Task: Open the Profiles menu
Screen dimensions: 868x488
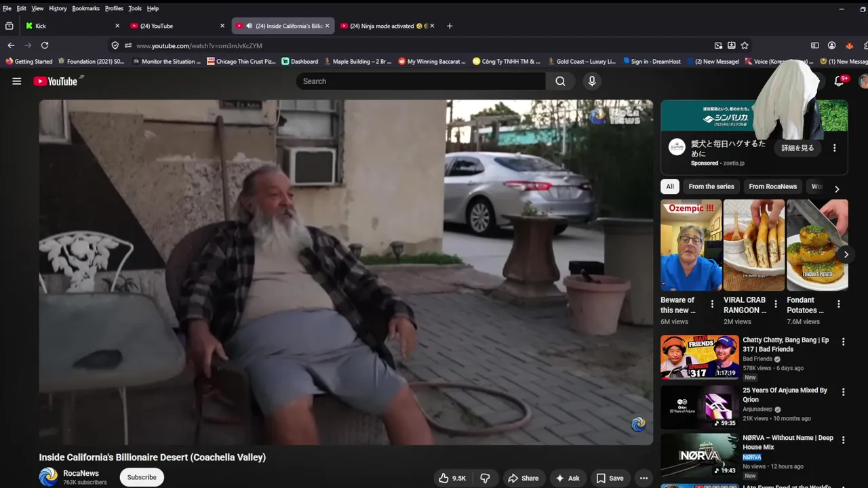Action: coord(114,8)
